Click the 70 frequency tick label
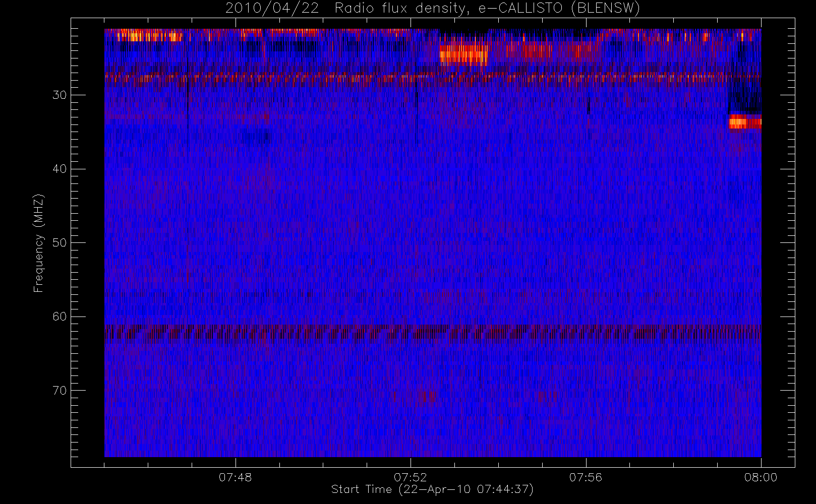Viewport: 816px width, 504px height. click(x=60, y=391)
